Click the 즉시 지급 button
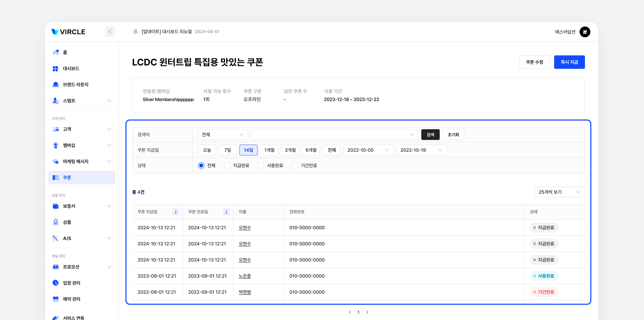Viewport: 644px width, 320px height. coord(569,62)
